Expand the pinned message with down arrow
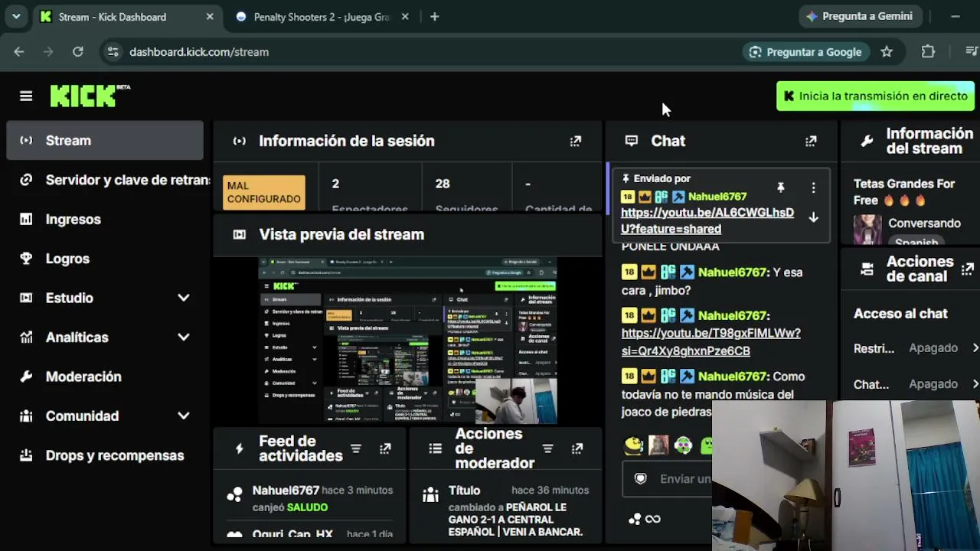980x551 pixels. pyautogui.click(x=813, y=217)
